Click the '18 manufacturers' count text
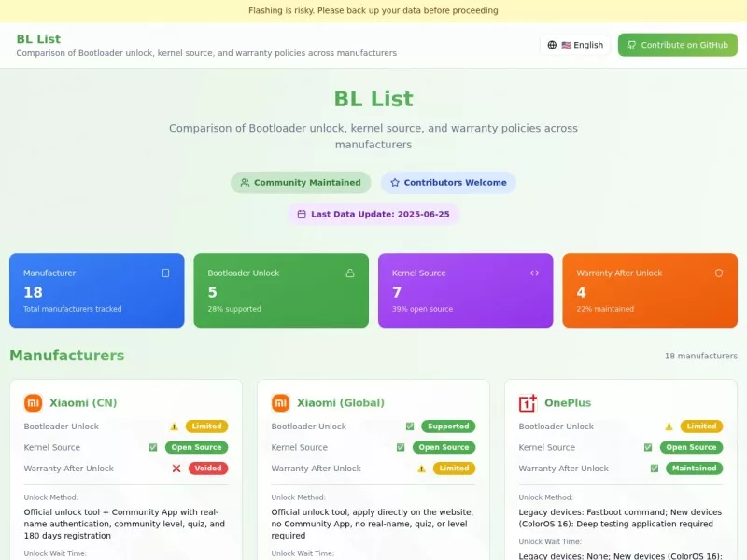 pos(701,356)
